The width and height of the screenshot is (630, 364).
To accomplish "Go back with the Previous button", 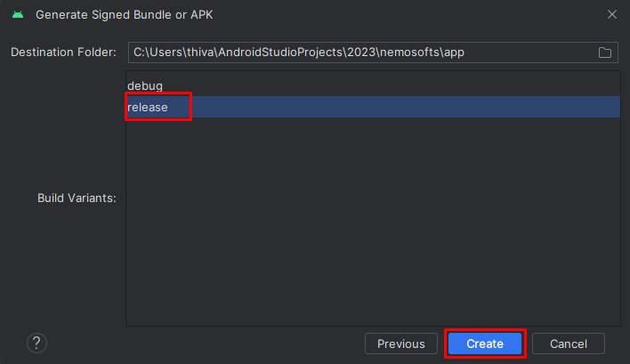I will tap(401, 344).
